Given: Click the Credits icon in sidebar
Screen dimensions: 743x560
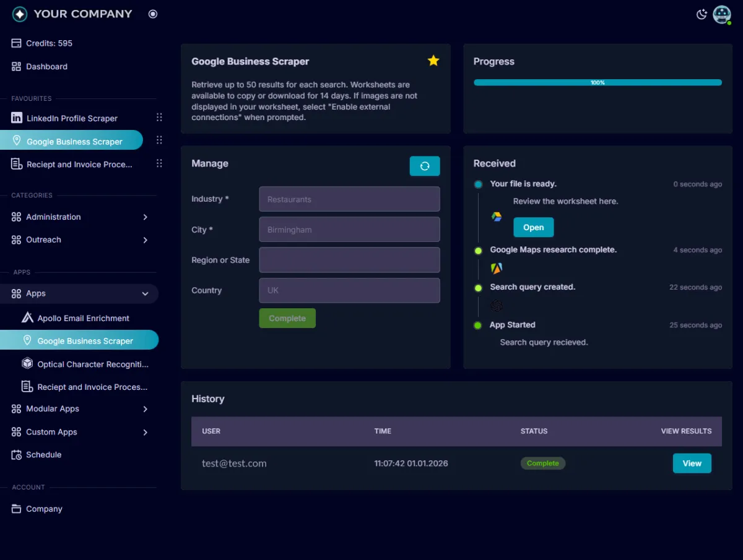Looking at the screenshot, I should coord(16,43).
